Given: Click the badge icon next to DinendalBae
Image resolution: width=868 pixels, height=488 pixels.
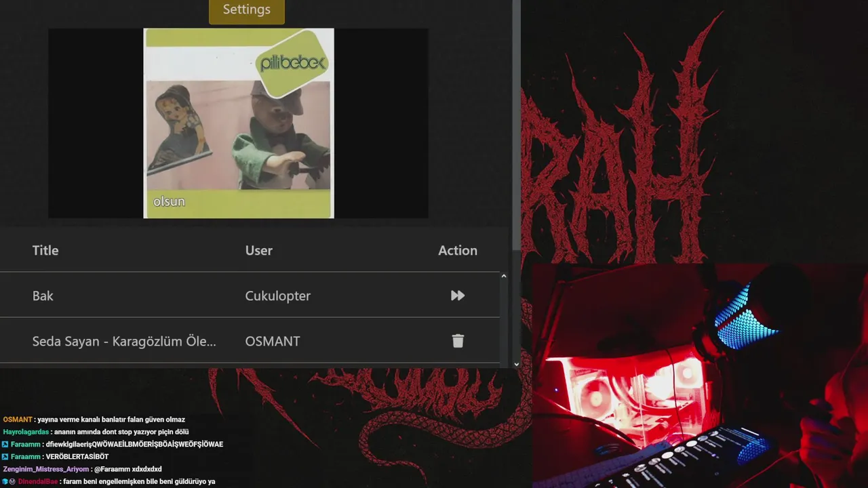Looking at the screenshot, I should [x=12, y=481].
